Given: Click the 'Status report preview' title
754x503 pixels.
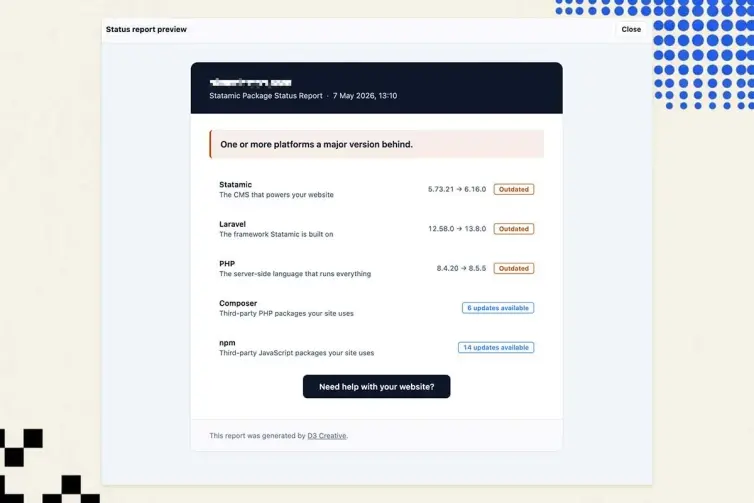Looking at the screenshot, I should [146, 29].
